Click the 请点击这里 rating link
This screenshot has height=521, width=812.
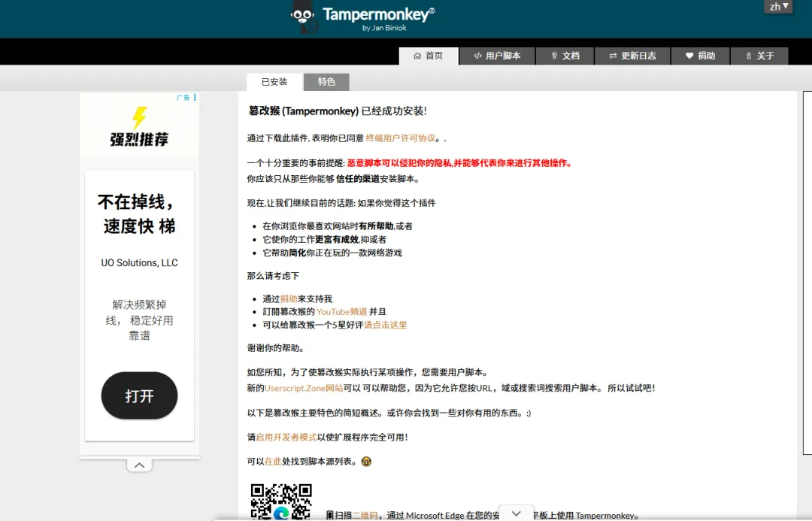(385, 326)
